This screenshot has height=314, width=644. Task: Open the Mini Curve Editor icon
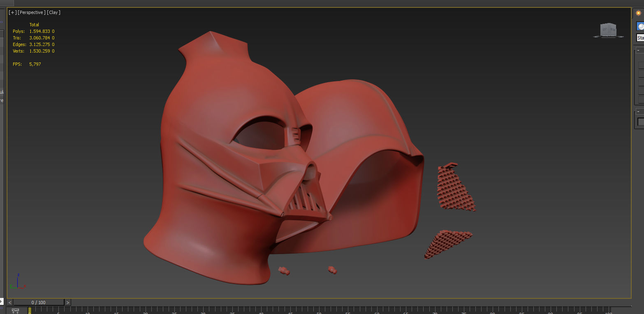15,311
